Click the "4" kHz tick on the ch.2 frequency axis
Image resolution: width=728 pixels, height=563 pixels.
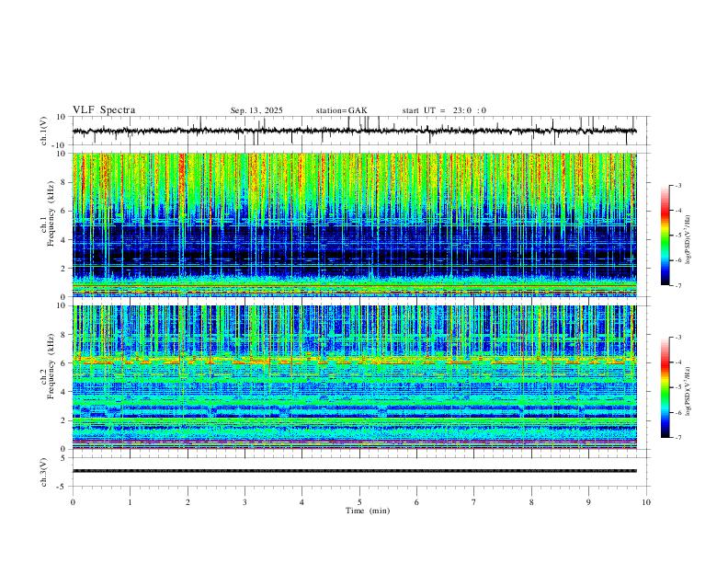click(x=64, y=392)
